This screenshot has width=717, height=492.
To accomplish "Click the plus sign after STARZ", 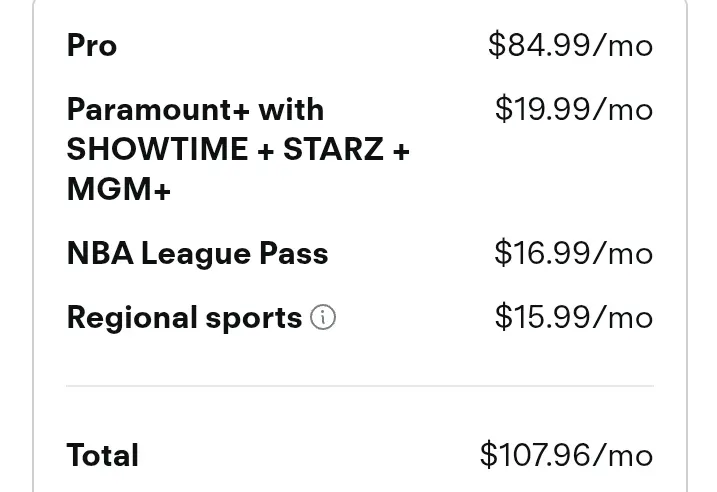I will 401,152.
